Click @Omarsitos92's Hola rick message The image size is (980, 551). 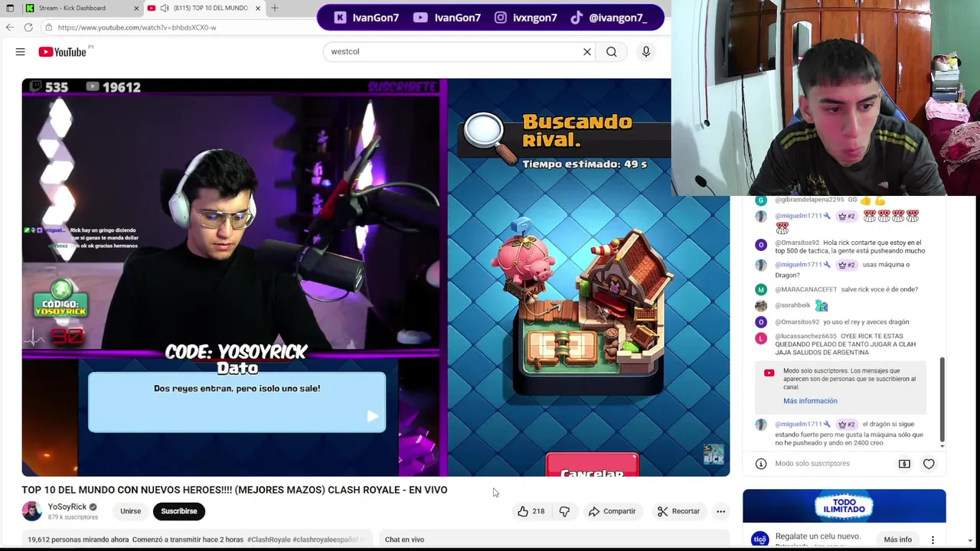[x=844, y=246]
